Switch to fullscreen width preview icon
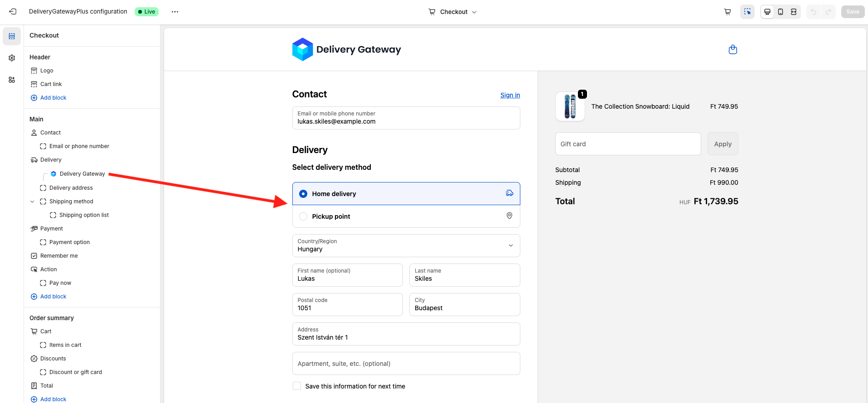868x403 pixels. click(x=794, y=12)
